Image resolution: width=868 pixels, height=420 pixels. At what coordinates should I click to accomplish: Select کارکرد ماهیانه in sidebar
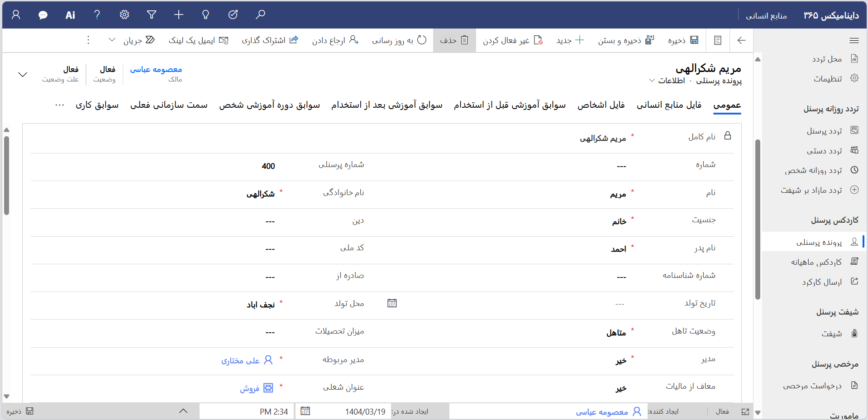point(816,262)
